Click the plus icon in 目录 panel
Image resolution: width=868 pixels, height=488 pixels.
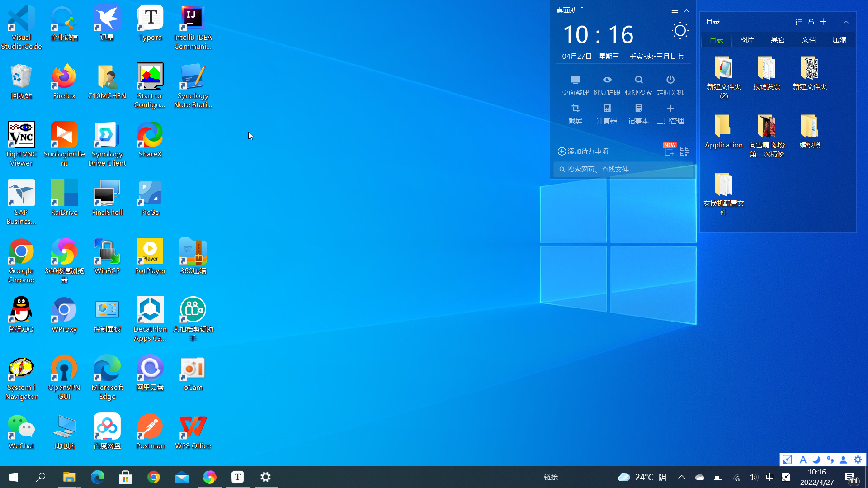click(823, 22)
